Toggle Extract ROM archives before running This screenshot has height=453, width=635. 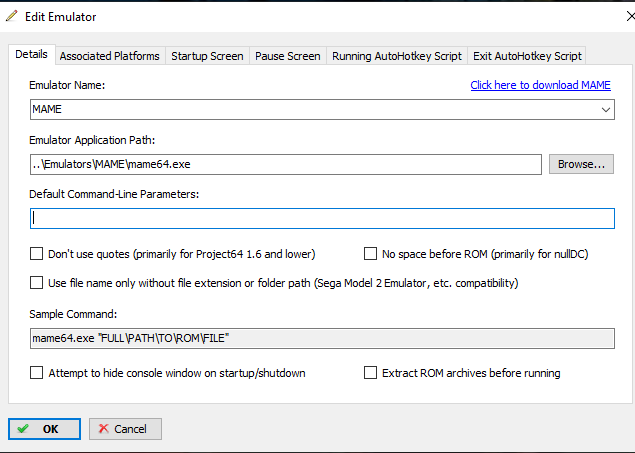pyautogui.click(x=371, y=373)
